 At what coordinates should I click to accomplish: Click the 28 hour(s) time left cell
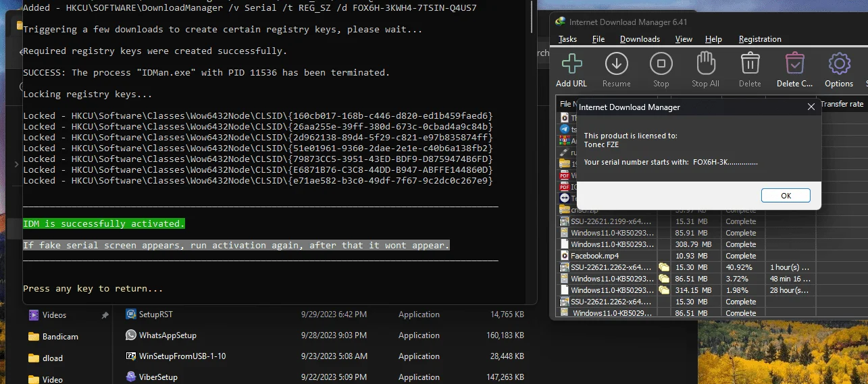click(790, 290)
